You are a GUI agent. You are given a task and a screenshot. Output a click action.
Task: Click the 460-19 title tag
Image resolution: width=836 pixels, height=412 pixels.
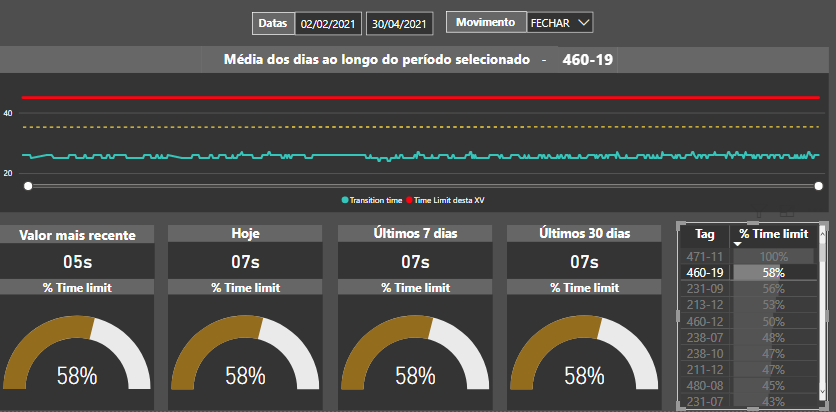click(x=587, y=59)
